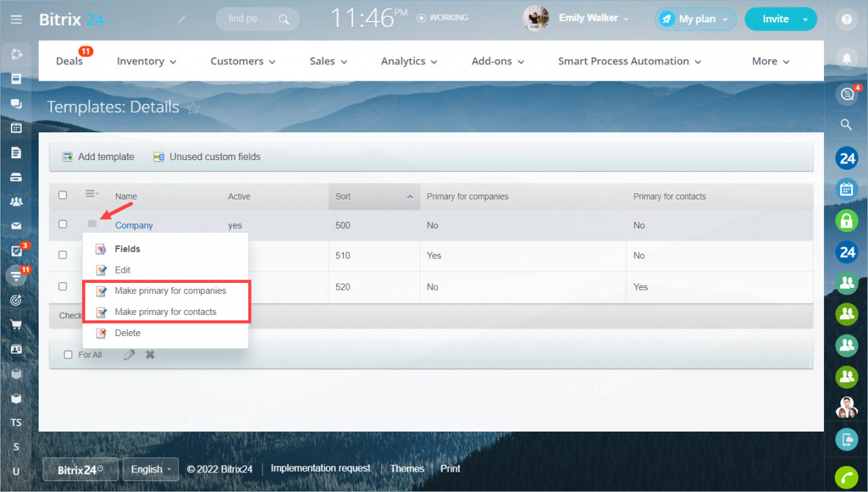This screenshot has height=492, width=868.
Task: Open the My plan button
Action: 696,19
